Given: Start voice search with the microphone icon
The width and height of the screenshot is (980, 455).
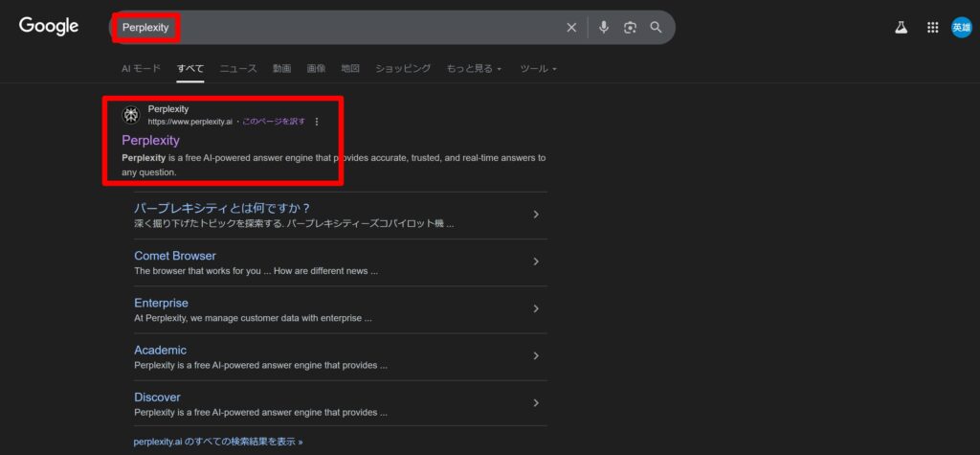Looking at the screenshot, I should tap(603, 28).
